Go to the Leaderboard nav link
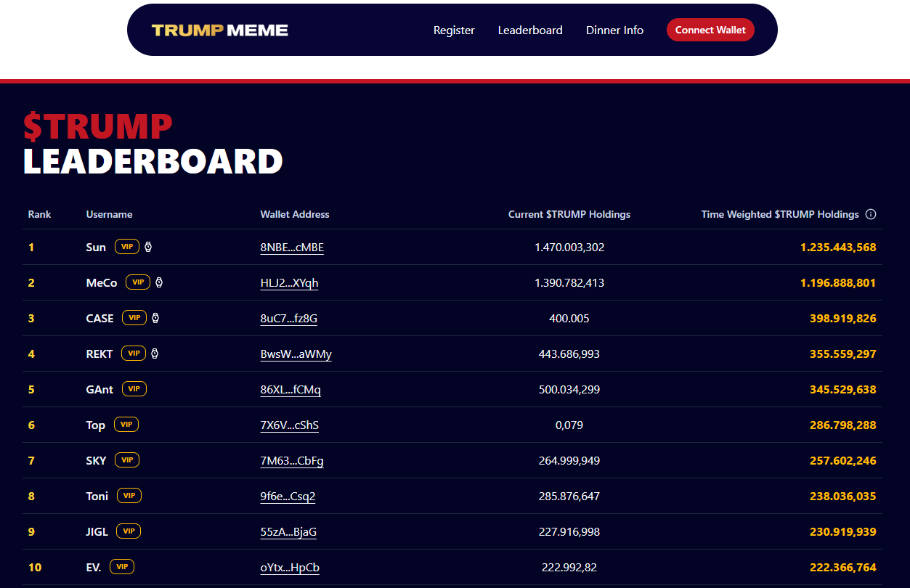The width and height of the screenshot is (910, 588). 530,30
